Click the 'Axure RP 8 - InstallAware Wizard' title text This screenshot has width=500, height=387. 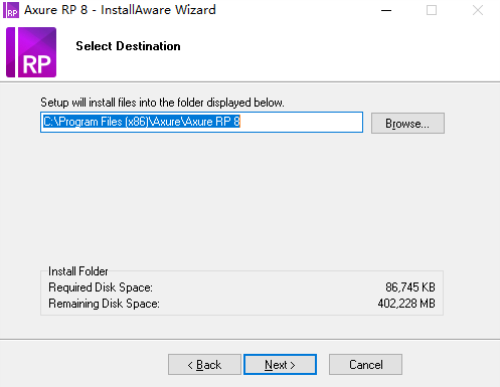[120, 10]
